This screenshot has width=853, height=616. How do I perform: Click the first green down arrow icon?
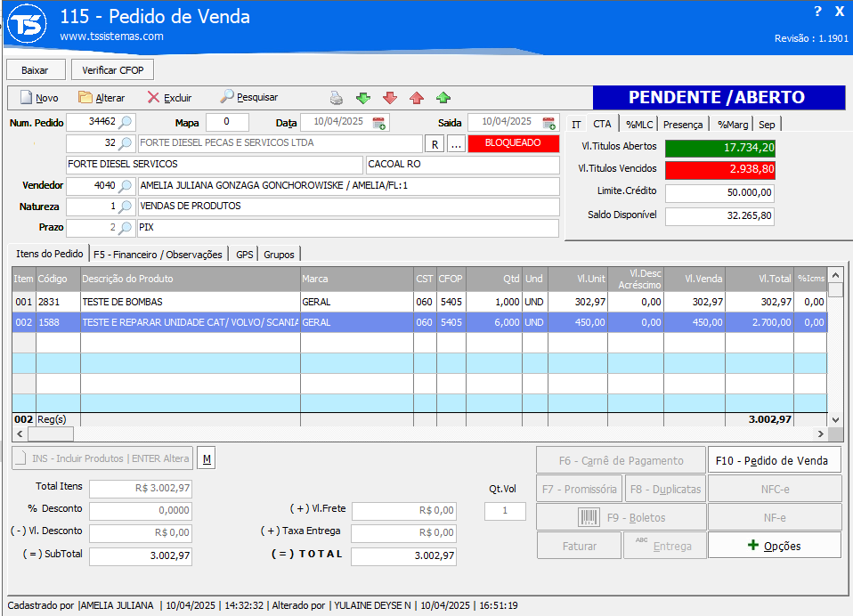pos(362,98)
